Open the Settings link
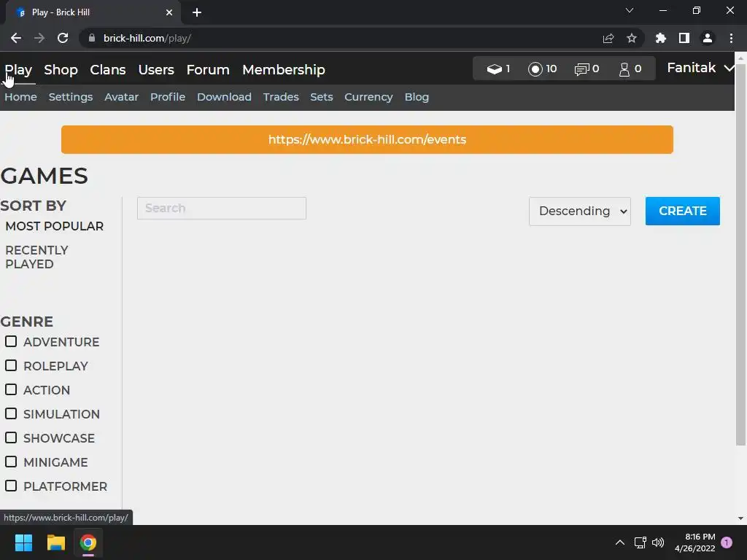The height and width of the screenshot is (560, 747). coord(71,97)
